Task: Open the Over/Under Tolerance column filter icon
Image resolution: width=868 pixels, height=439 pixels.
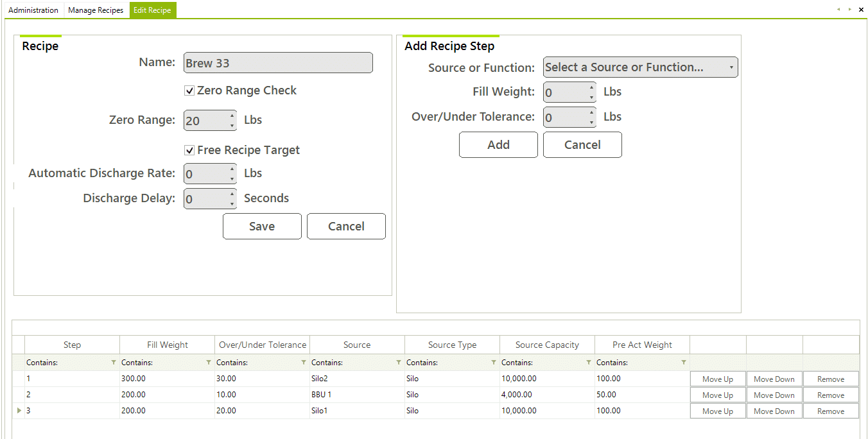Action: pos(304,363)
